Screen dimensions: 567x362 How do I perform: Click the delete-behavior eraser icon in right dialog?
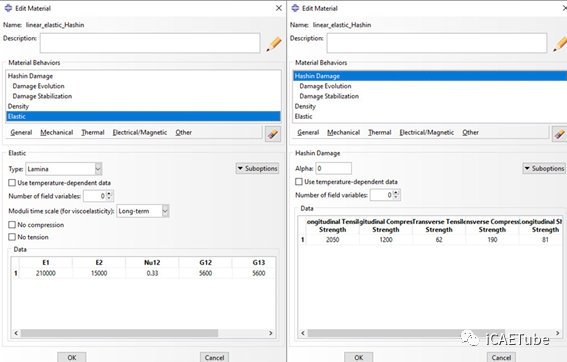(x=559, y=134)
